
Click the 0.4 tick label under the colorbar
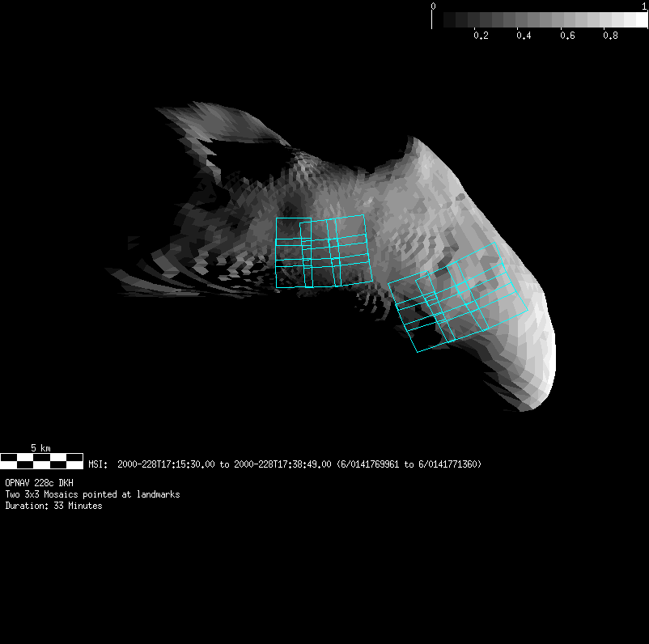tap(524, 36)
